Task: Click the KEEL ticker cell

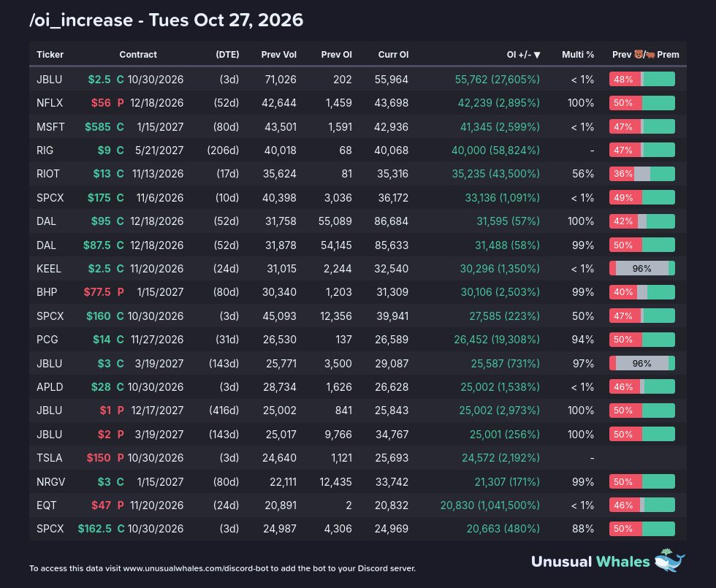Action: pos(48,269)
